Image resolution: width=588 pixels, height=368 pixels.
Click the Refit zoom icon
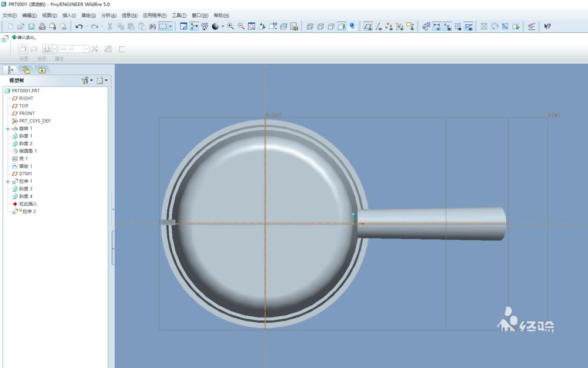click(252, 26)
